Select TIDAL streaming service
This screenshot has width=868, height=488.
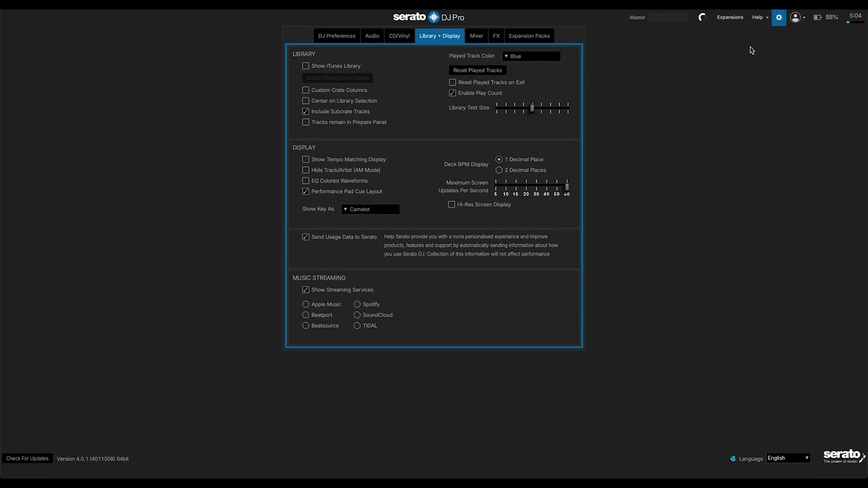357,325
